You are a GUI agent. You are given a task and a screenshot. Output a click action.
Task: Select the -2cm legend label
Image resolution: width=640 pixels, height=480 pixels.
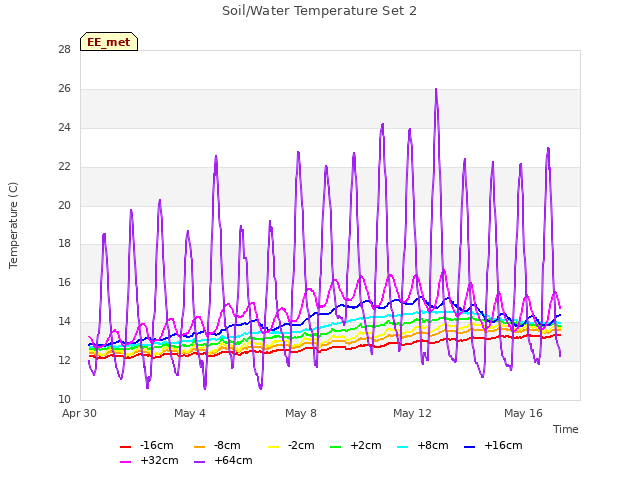(x=301, y=445)
